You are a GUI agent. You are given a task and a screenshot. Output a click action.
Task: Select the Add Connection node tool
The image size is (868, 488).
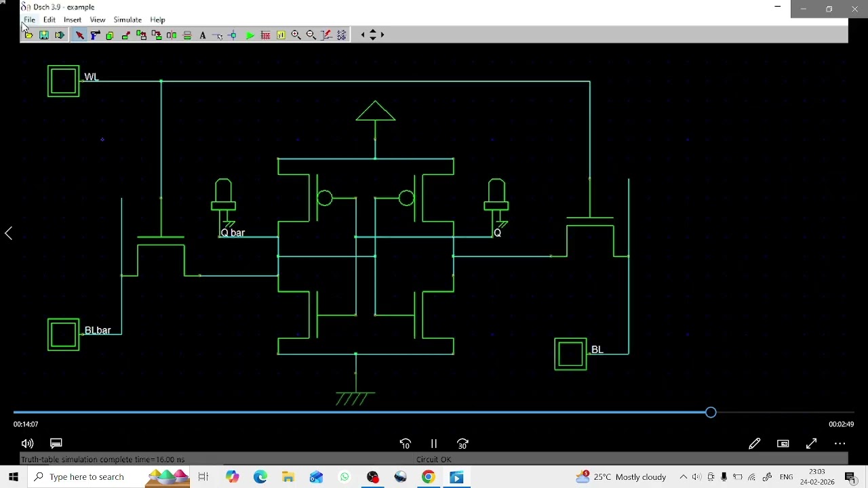click(x=233, y=35)
